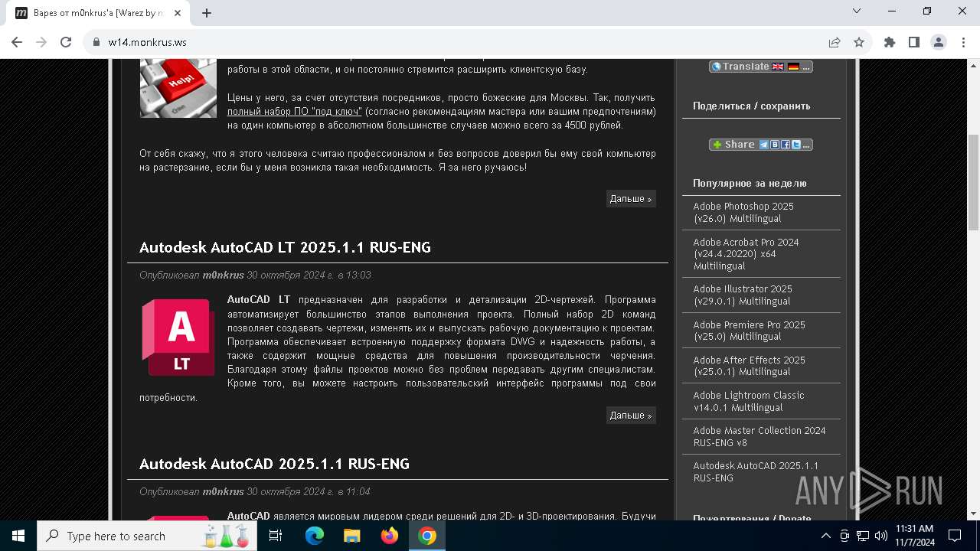Screen dimensions: 980x551
Task: Open the Windows Start menu
Action: point(18,536)
